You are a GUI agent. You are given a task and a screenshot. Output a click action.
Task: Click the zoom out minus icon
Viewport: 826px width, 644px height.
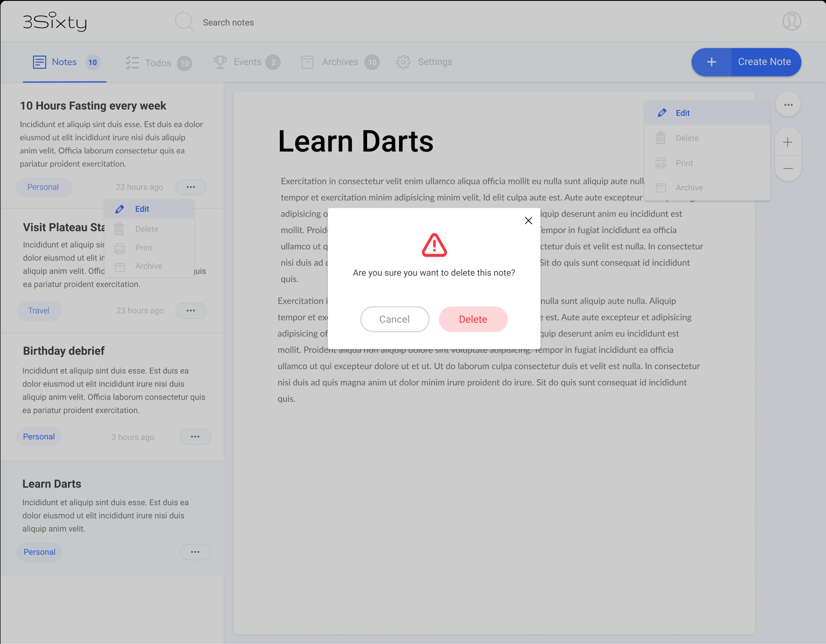pos(788,169)
